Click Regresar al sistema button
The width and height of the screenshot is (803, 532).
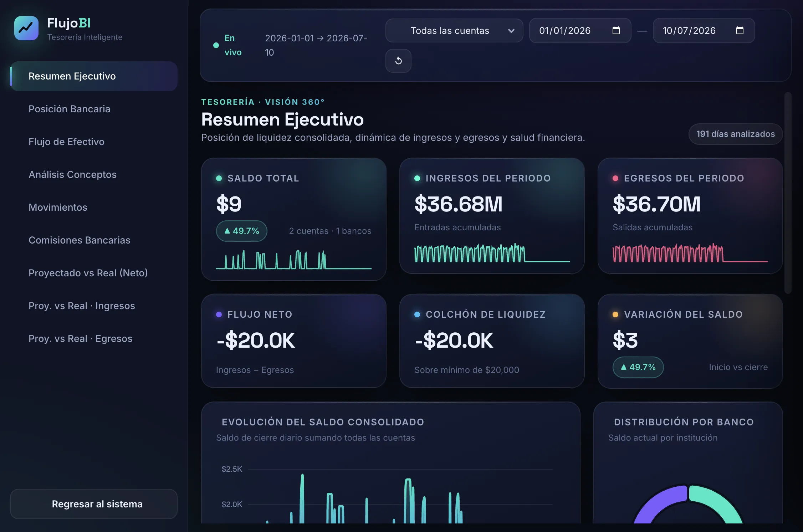(94, 504)
